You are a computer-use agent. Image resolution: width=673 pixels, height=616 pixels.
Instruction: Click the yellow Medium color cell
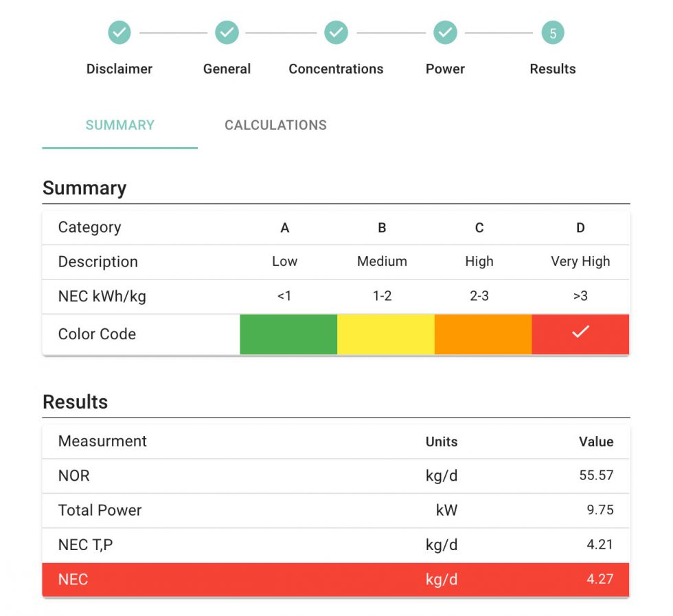(386, 334)
